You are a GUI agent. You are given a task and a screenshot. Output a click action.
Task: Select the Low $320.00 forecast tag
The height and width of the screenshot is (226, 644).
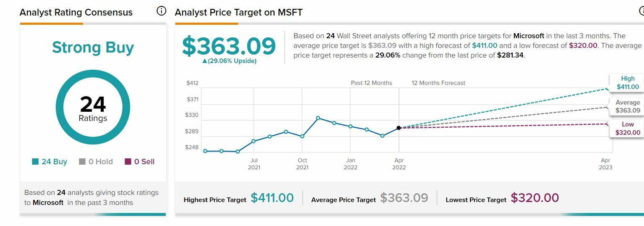(x=627, y=129)
